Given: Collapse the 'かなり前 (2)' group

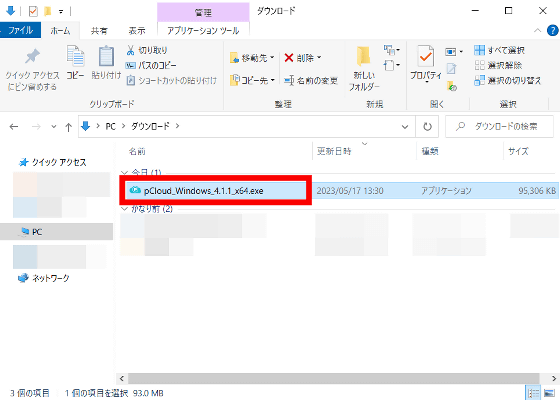Looking at the screenshot, I should (124, 209).
